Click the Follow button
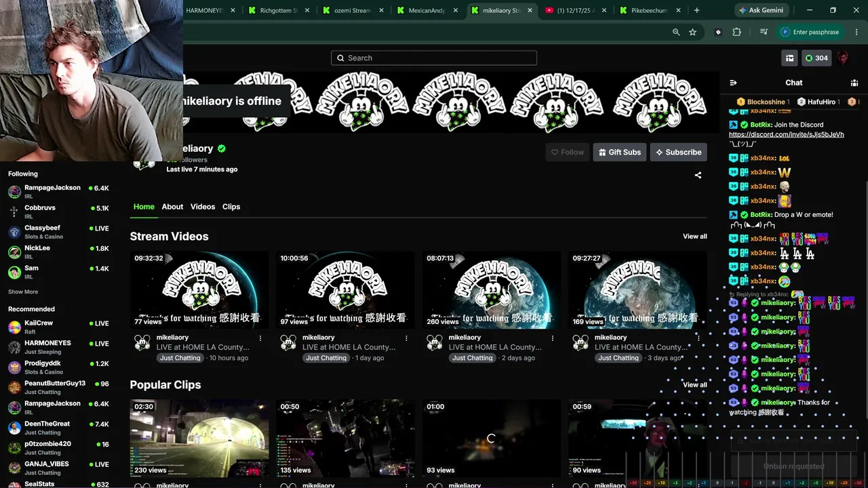 tap(568, 152)
